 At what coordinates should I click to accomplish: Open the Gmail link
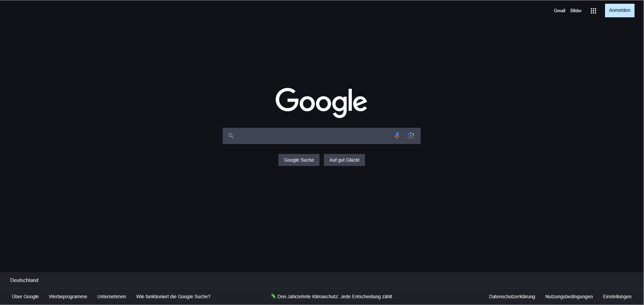559,11
